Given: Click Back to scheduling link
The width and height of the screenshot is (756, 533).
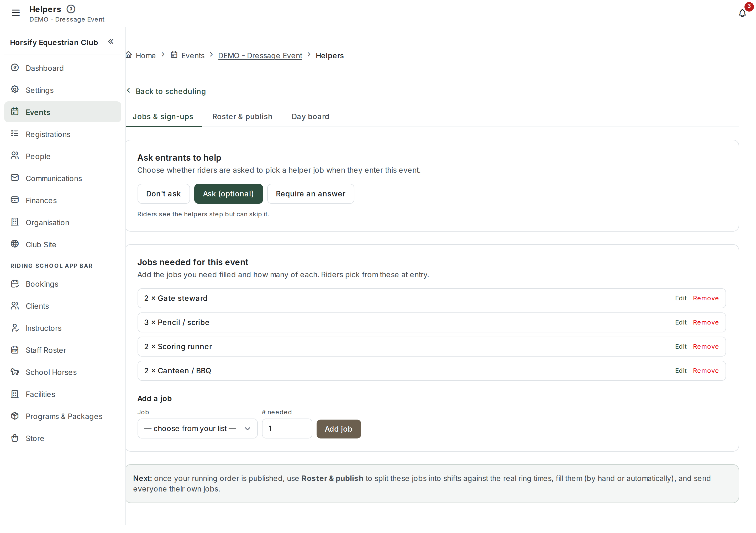Looking at the screenshot, I should tap(171, 91).
